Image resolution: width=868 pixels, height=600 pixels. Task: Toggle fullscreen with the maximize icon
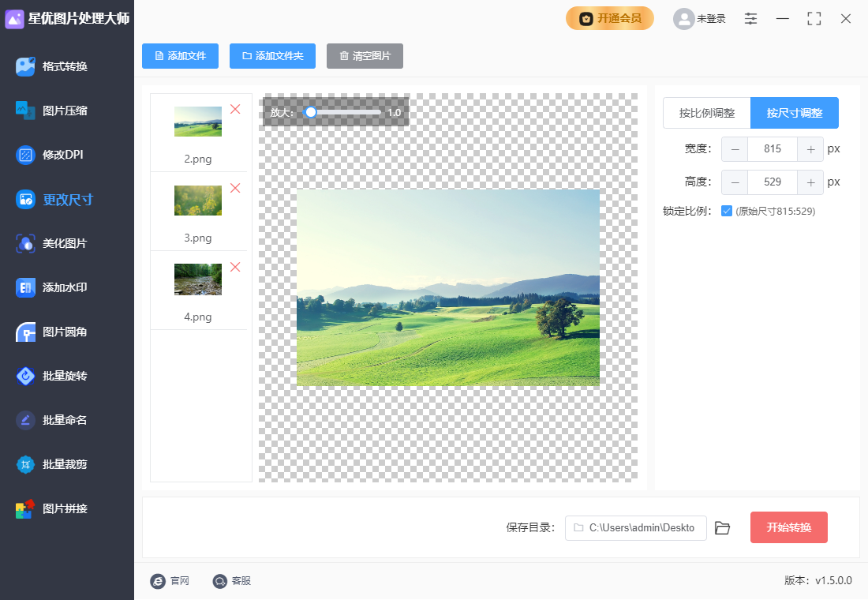(x=814, y=19)
